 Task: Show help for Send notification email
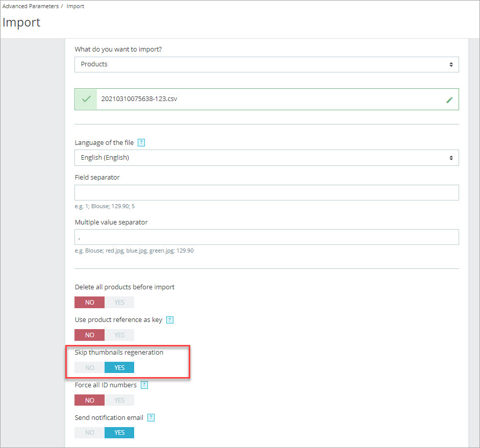point(151,418)
